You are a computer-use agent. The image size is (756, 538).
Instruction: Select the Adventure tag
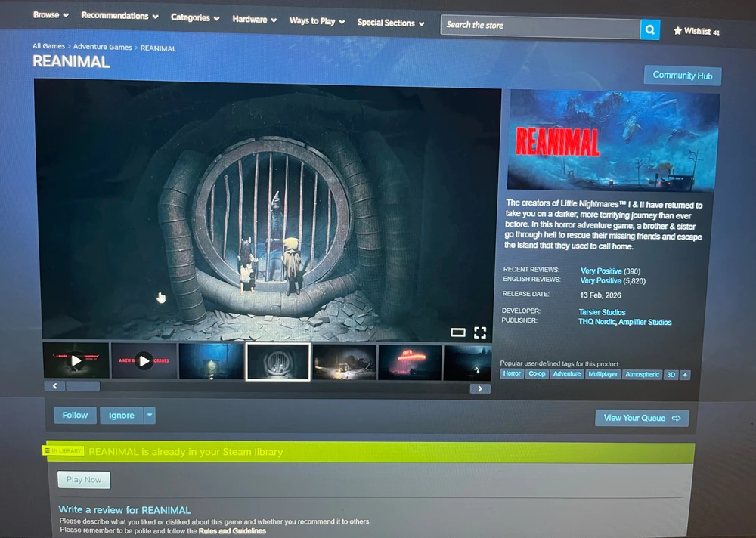567,374
